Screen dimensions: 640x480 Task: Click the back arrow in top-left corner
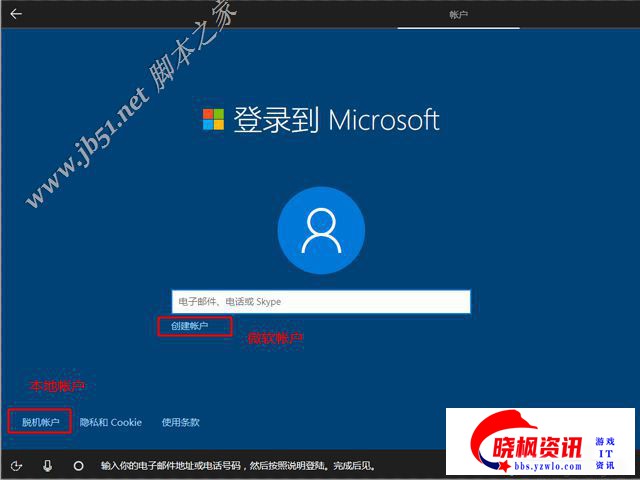pyautogui.click(x=16, y=14)
